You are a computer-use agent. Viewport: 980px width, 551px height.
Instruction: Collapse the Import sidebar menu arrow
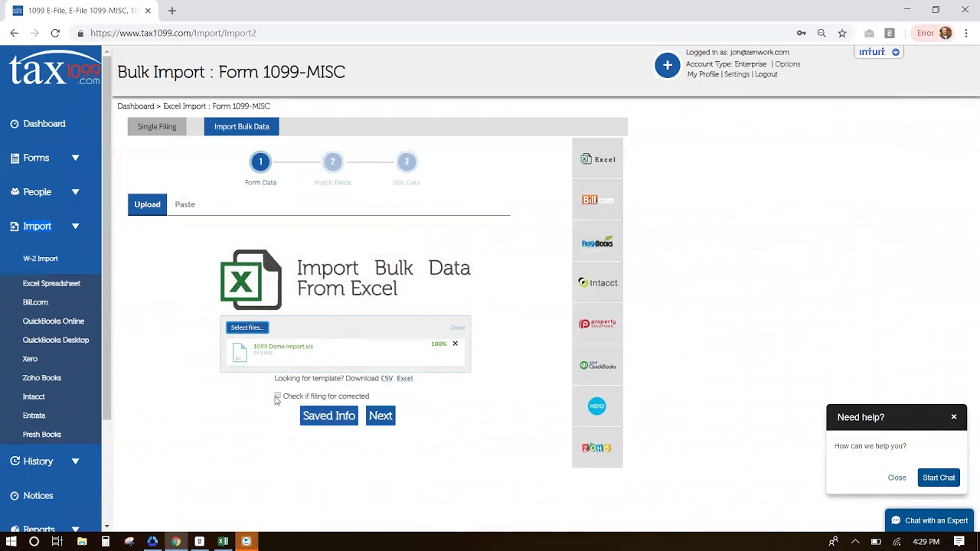point(75,227)
